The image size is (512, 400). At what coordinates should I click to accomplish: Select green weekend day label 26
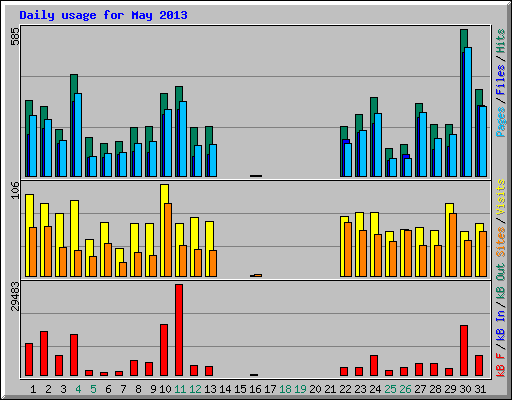tap(405, 389)
